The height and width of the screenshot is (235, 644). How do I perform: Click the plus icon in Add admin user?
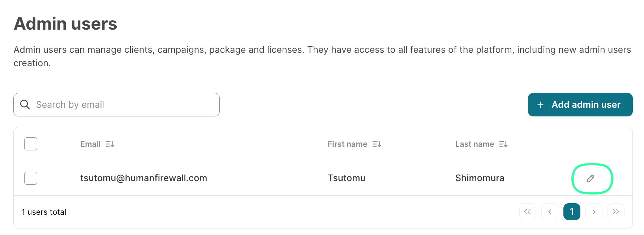point(540,105)
